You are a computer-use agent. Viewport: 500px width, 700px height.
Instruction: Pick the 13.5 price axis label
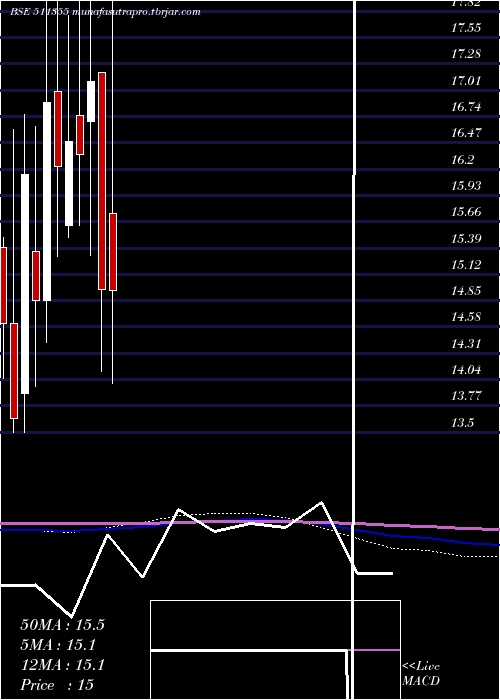click(462, 422)
